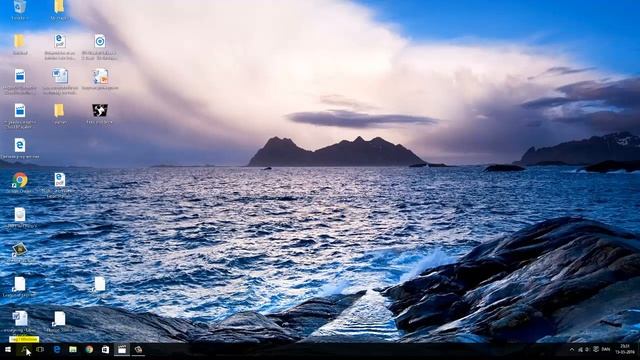Select the Word document above the yellow tooltip
640x360 pixels.
(20, 319)
